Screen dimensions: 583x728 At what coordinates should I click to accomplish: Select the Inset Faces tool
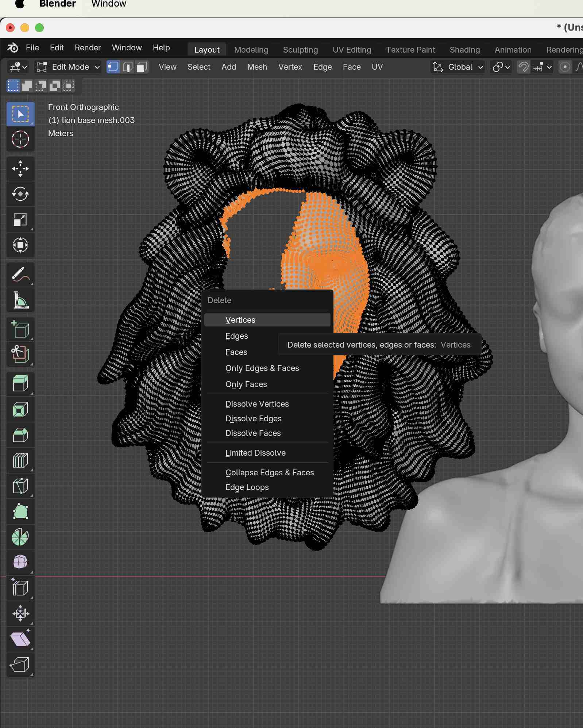tap(20, 409)
